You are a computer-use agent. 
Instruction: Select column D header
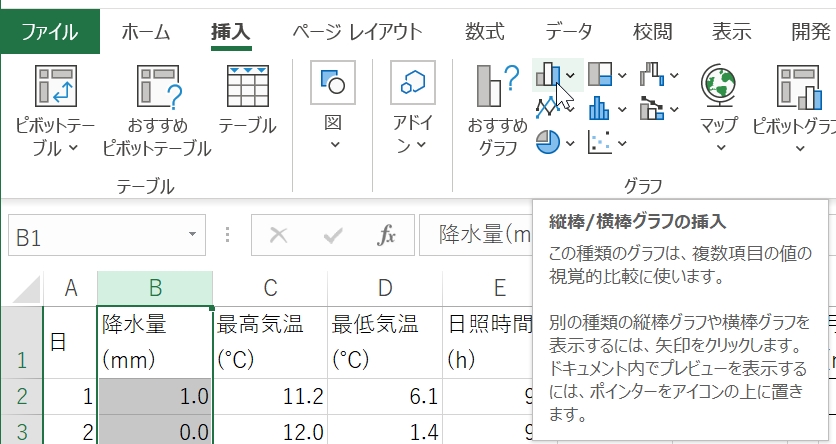click(385, 288)
